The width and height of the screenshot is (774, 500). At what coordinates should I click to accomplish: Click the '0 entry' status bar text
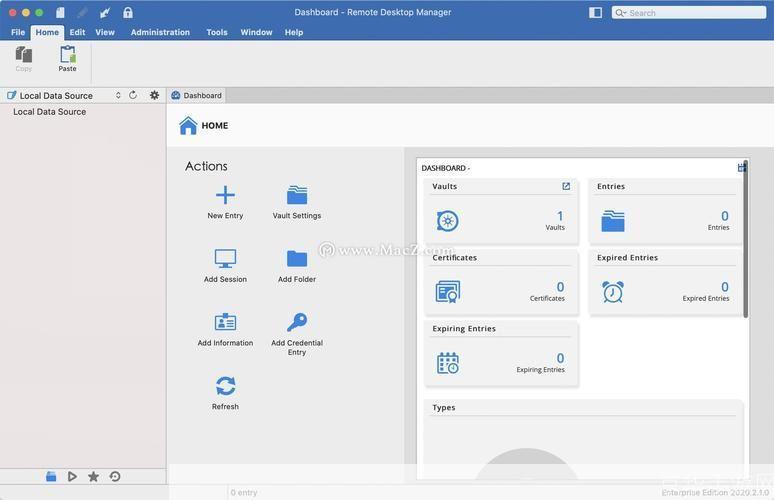pyautogui.click(x=244, y=493)
